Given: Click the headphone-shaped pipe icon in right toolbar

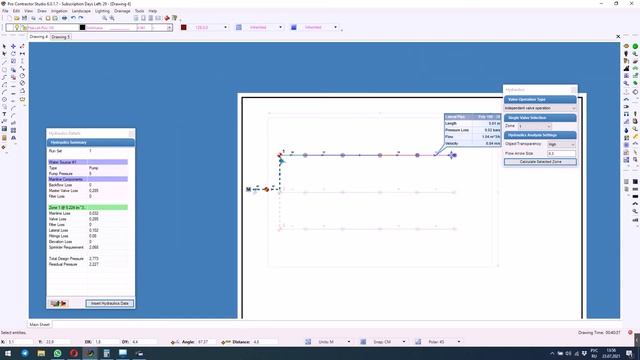Looking at the screenshot, I should pos(627,114).
